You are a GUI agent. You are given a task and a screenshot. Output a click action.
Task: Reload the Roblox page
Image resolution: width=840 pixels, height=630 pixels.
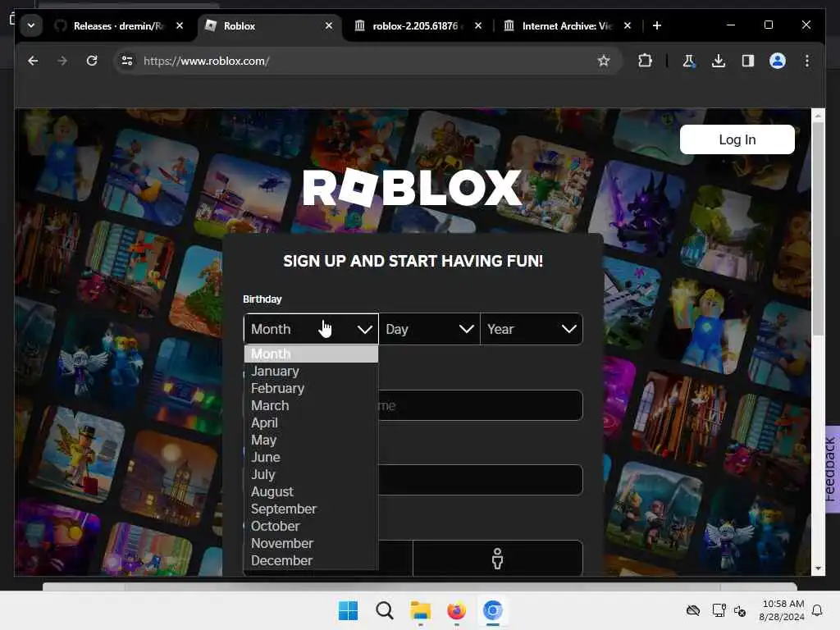(x=92, y=61)
